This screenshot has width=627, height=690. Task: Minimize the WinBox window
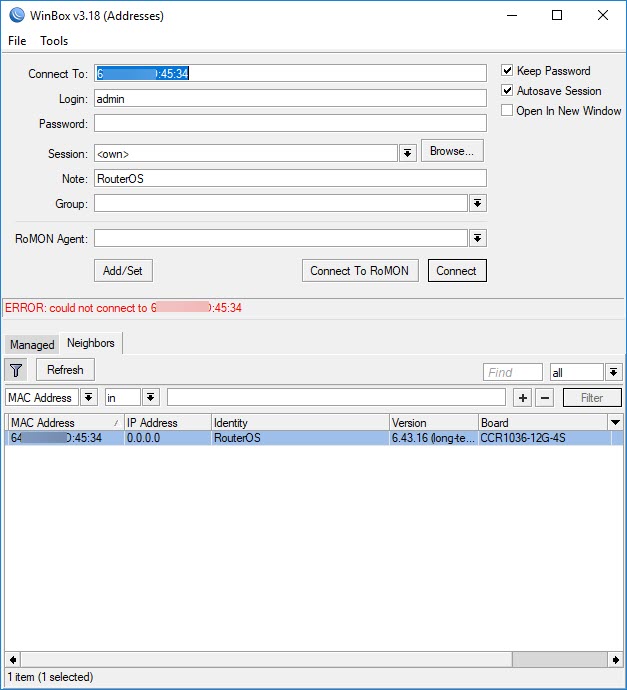512,15
